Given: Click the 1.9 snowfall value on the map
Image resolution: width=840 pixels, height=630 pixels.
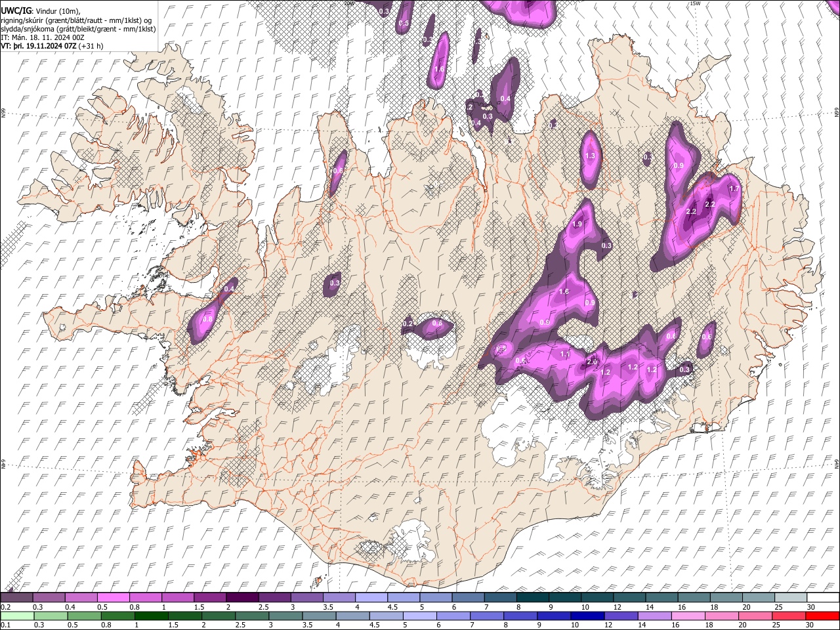Looking at the screenshot, I should 577,224.
